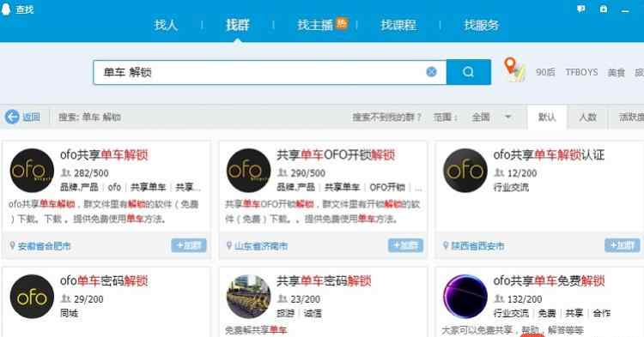Click the 282/500 member count

click(91, 173)
